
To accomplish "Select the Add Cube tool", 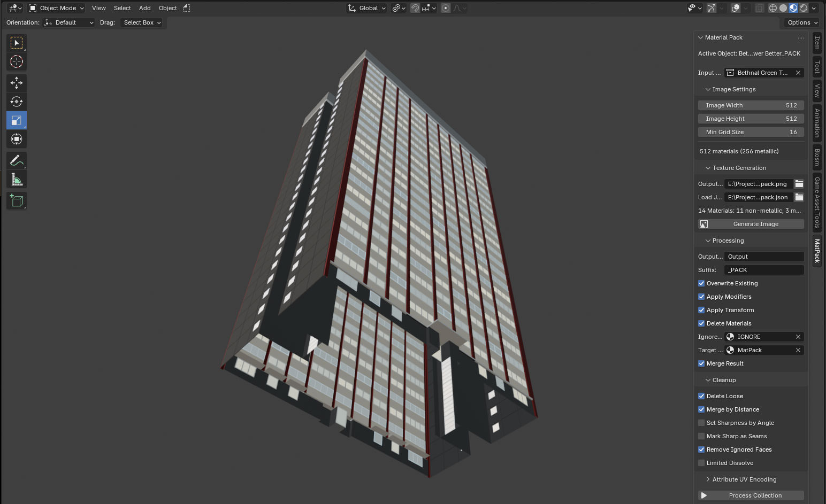I will pos(17,201).
